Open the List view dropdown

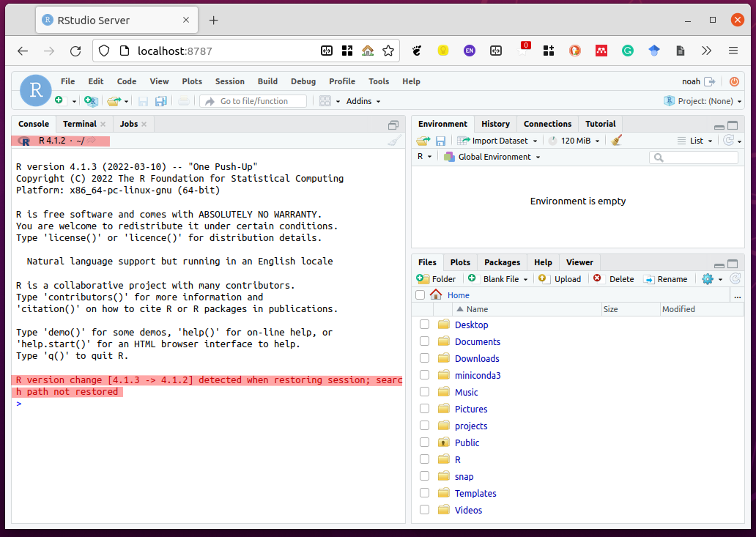point(694,141)
